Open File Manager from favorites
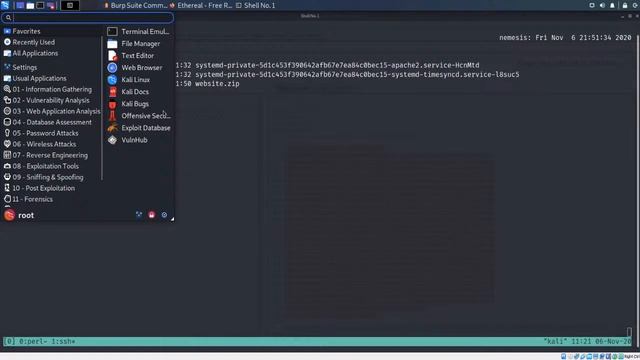This screenshot has width=640, height=360. click(139, 44)
